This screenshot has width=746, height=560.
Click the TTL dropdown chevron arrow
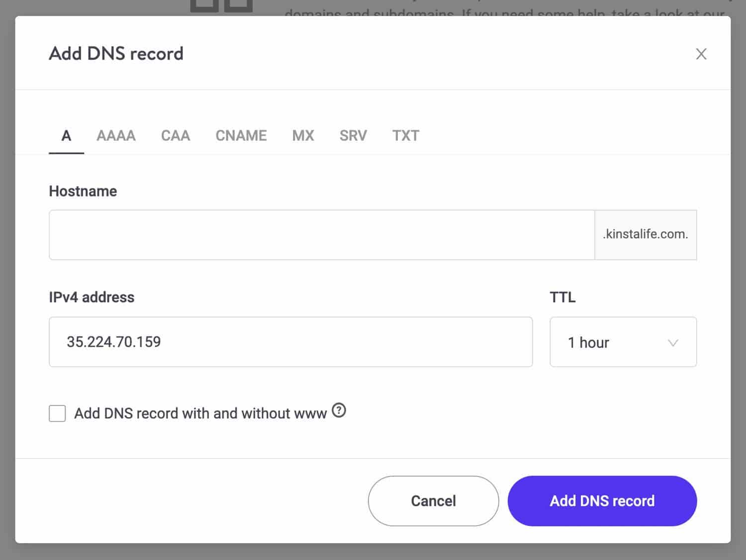click(672, 343)
